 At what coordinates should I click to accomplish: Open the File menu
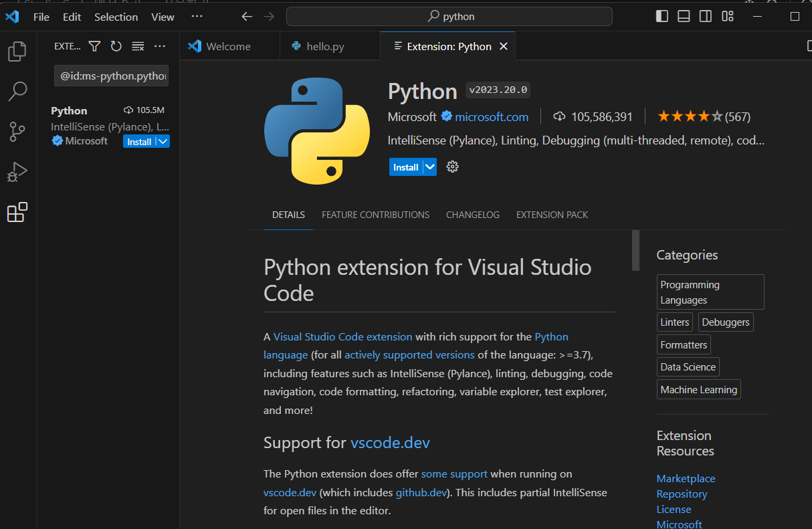[41, 17]
